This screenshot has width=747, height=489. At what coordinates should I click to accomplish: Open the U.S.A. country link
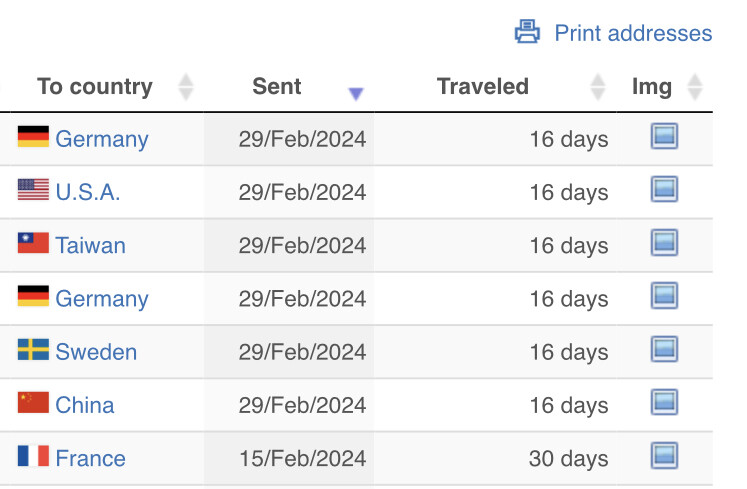[88, 193]
